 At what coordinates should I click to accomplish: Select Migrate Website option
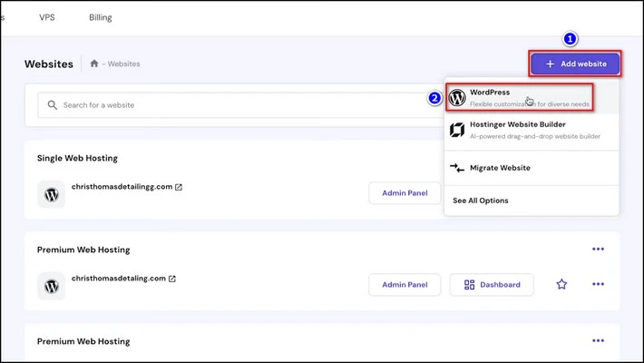coord(500,168)
